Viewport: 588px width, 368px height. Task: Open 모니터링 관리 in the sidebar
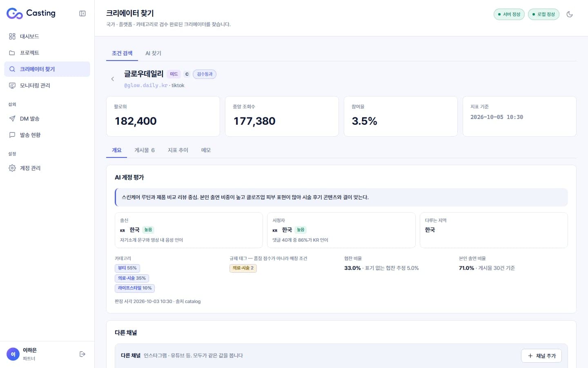pos(47,85)
